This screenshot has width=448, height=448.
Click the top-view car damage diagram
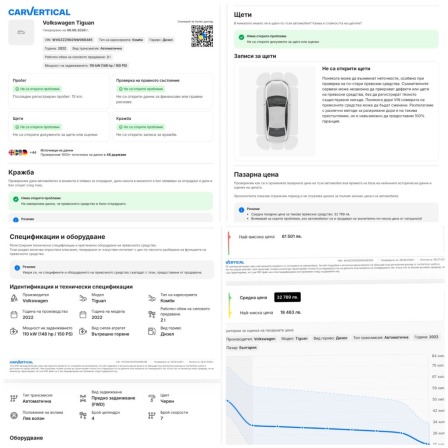(277, 111)
